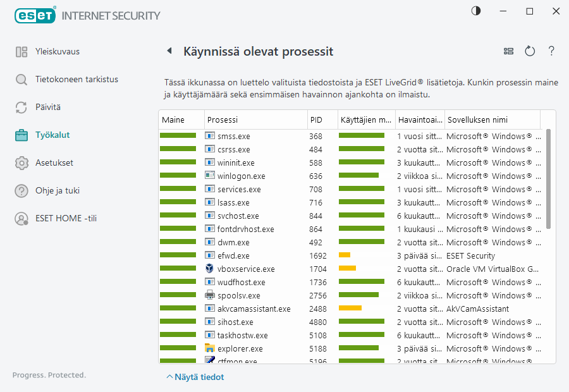Viewport: 569px width, 392px height.
Task: Refresh the running processes list
Action: pyautogui.click(x=530, y=51)
